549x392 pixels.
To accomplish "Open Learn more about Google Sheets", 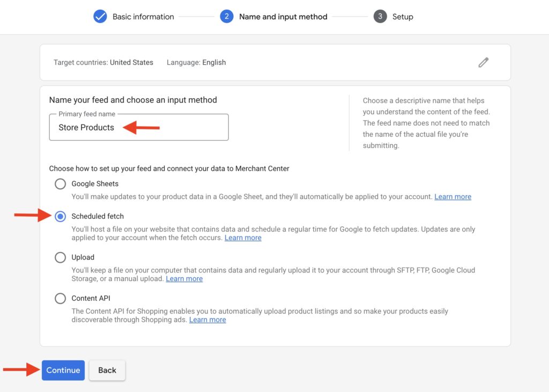I will 452,196.
